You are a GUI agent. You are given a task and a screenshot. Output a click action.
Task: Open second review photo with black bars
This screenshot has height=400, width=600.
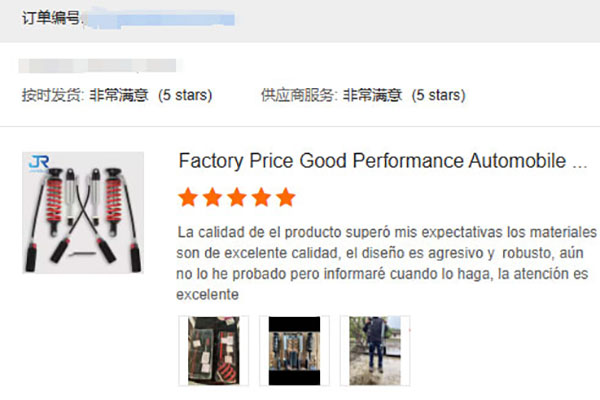tap(294, 351)
